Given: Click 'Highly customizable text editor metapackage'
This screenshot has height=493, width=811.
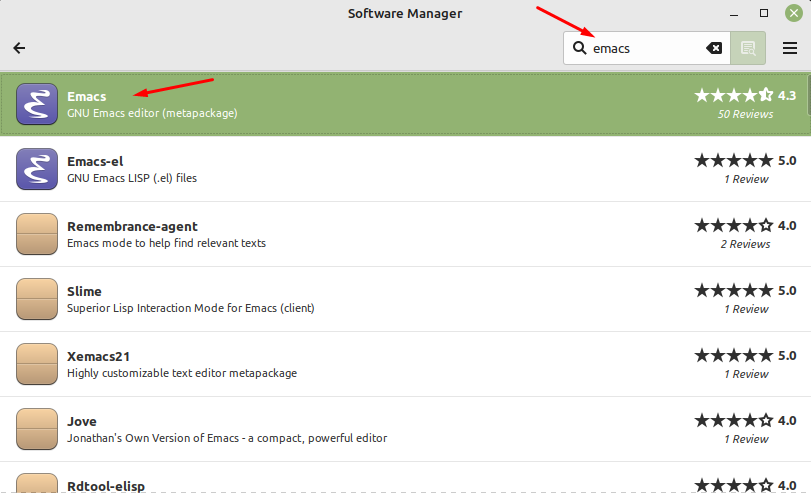Looking at the screenshot, I should coord(182,373).
